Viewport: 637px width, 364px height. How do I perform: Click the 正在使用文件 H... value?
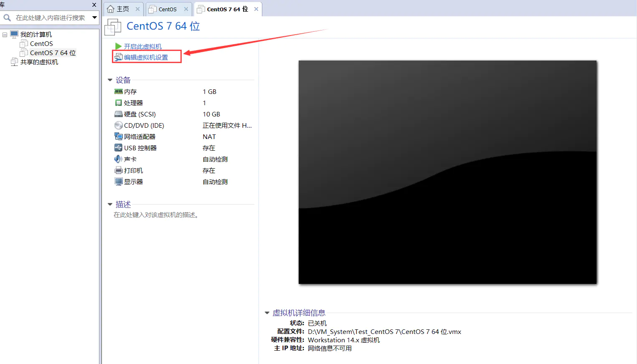pos(227,125)
